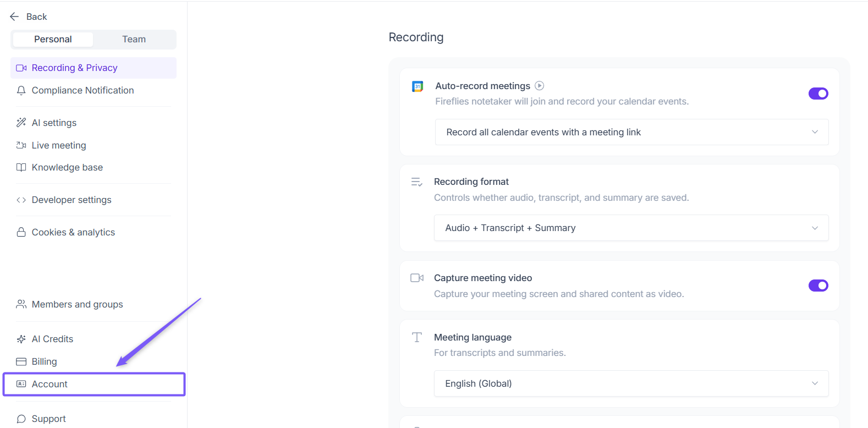Click 'Controls whether audio, transcript' description
The height and width of the screenshot is (428, 868).
pos(561,197)
